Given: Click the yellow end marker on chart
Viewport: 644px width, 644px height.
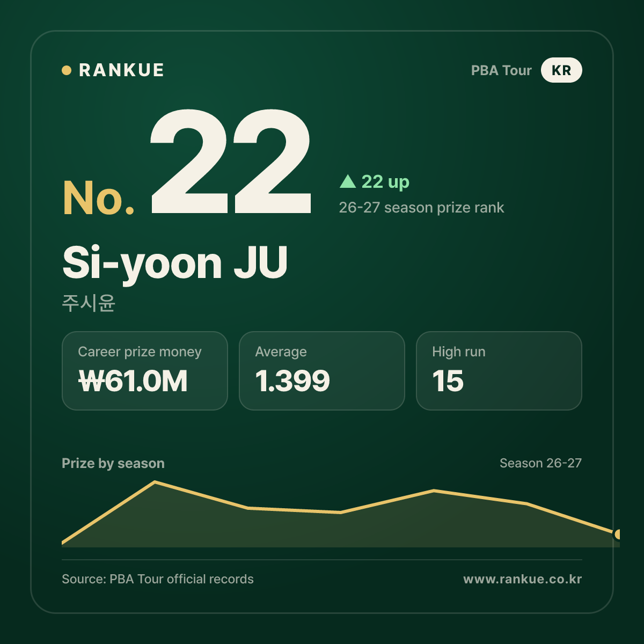Looking at the screenshot, I should coord(619,534).
